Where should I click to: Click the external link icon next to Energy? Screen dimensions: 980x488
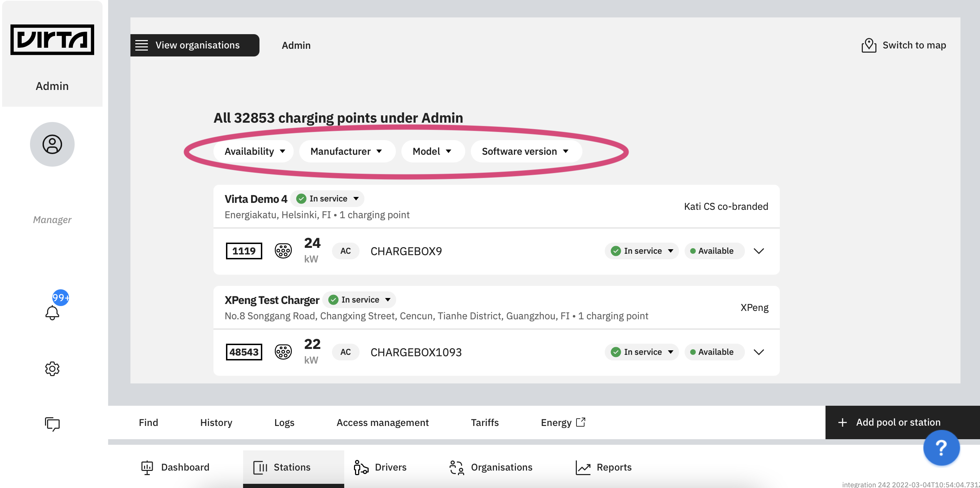581,422
